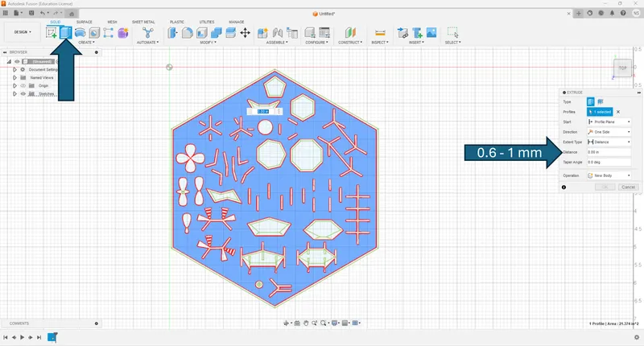Open the new design tab plus button
The height and width of the screenshot is (346, 644).
pos(578,14)
